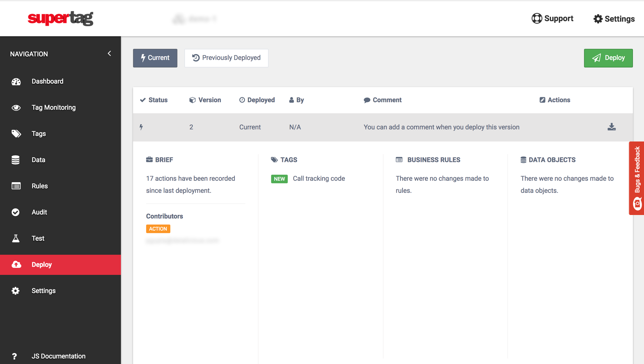Click the green Deploy button
The width and height of the screenshot is (644, 364).
click(608, 58)
